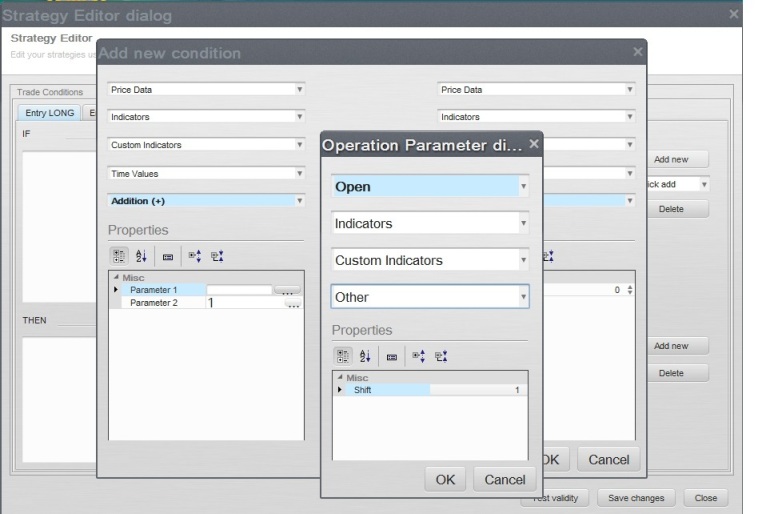
Task: Select Entry LONG tab in Strategy Editor
Action: [x=49, y=113]
